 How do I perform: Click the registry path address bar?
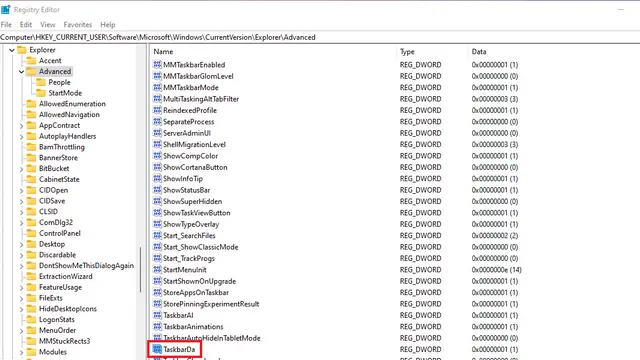(x=320, y=37)
